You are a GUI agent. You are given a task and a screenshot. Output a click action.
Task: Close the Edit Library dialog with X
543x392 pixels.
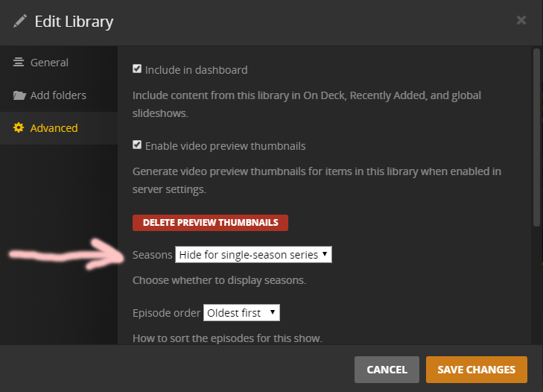521,20
